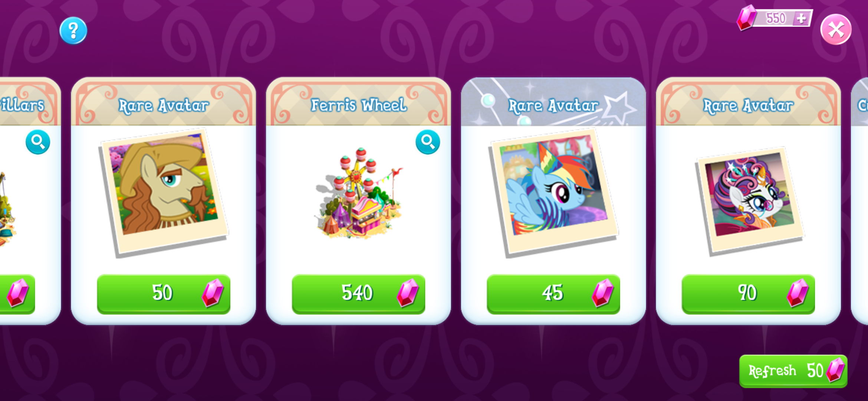Tap the buy button on the Pillars card

point(17,294)
